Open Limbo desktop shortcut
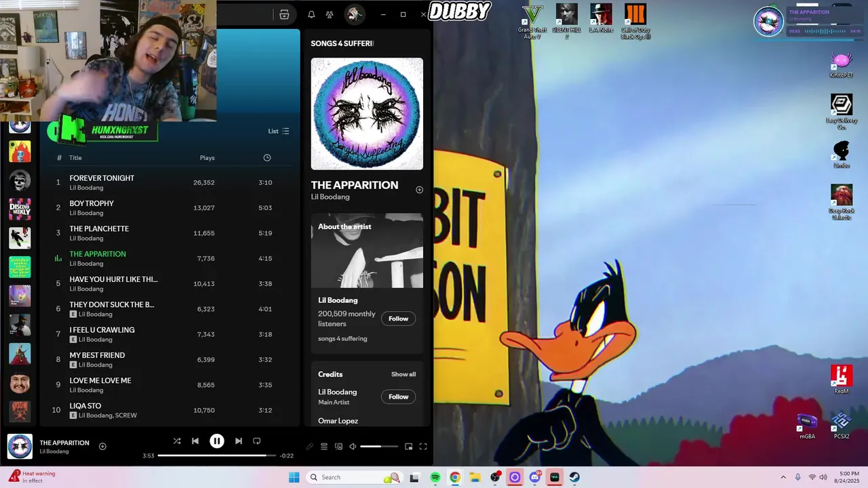Viewport: 868px width, 488px height. click(842, 155)
